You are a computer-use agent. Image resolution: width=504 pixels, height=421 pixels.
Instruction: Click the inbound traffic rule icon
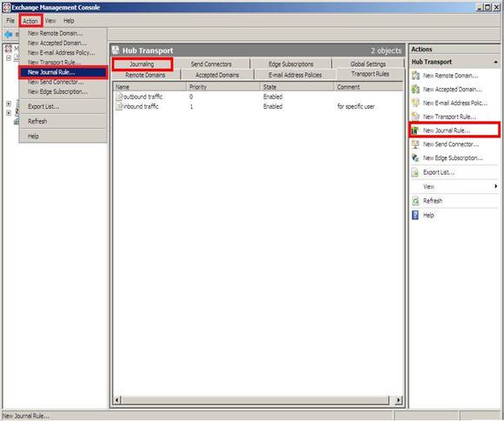119,106
